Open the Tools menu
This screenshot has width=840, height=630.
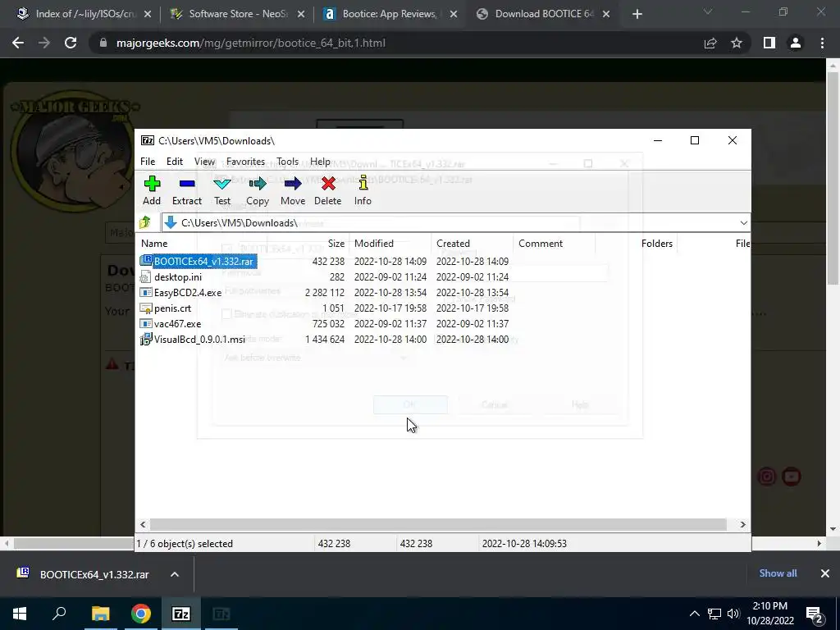[288, 162]
